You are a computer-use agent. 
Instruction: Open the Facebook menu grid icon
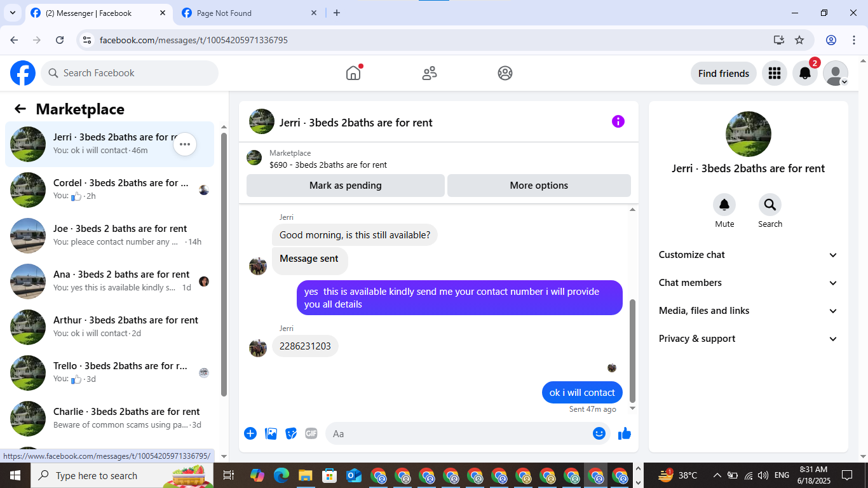(x=774, y=73)
